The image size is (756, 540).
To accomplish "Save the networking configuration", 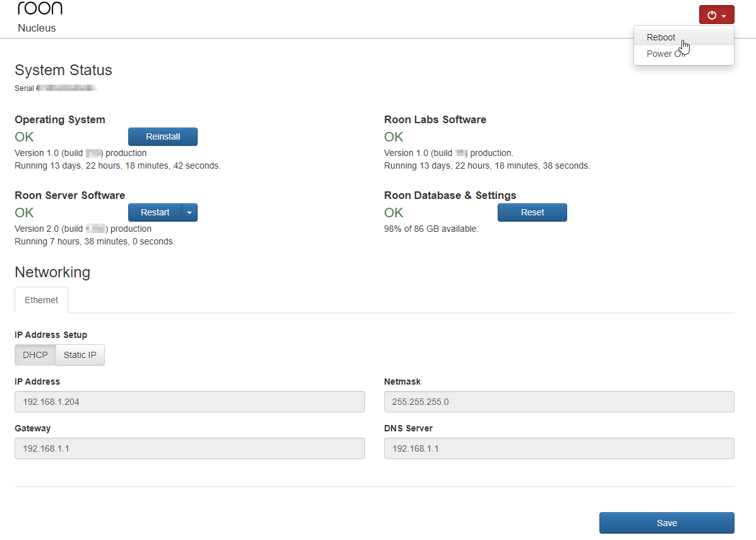I will coord(666,523).
